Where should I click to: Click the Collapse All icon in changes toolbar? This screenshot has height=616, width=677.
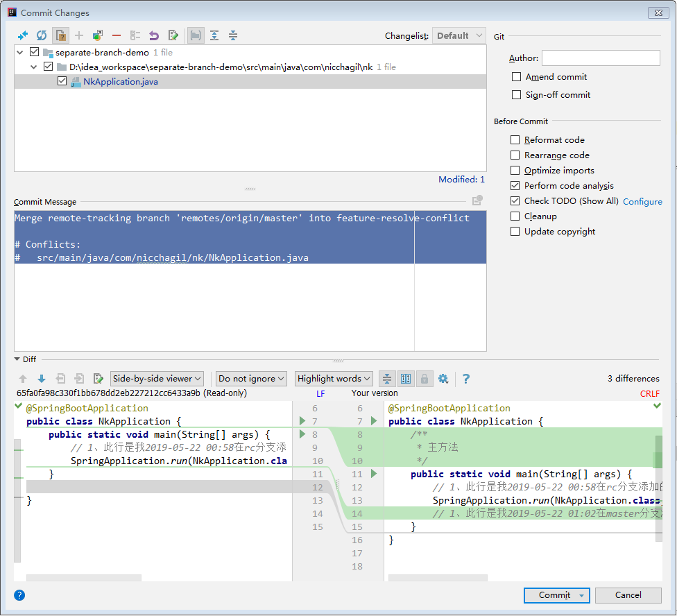pyautogui.click(x=233, y=35)
